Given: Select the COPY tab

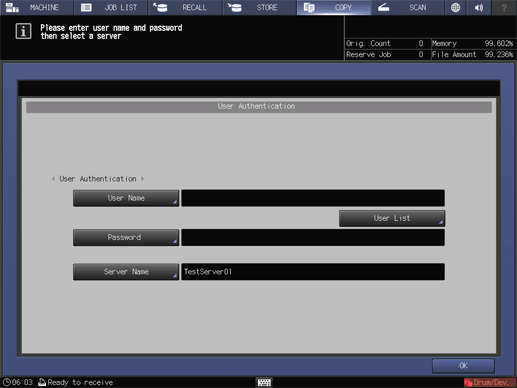Looking at the screenshot, I should (x=334, y=7).
